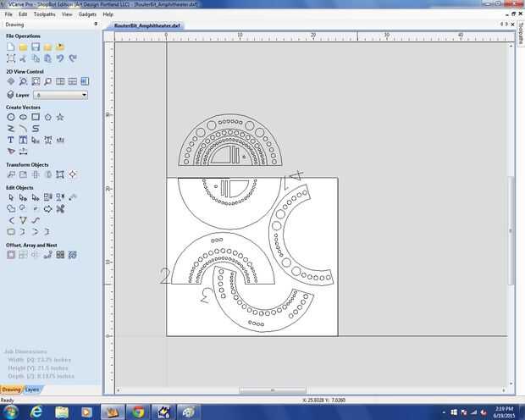
Task: Open Job Setup icon in File Operations
Action: pyautogui.click(x=11, y=58)
